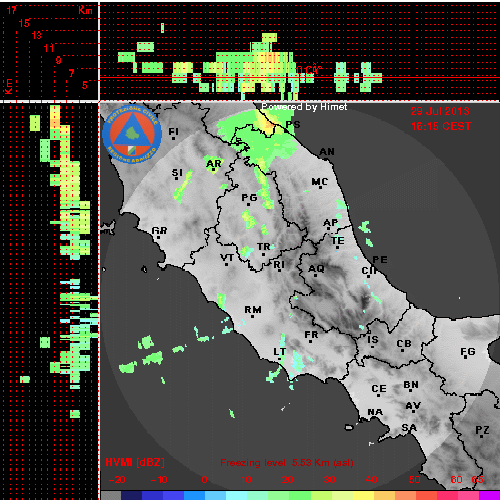The image size is (500, 500).
Task: Click the Protezione Civile Regione Abruzzo logo
Action: [x=132, y=134]
